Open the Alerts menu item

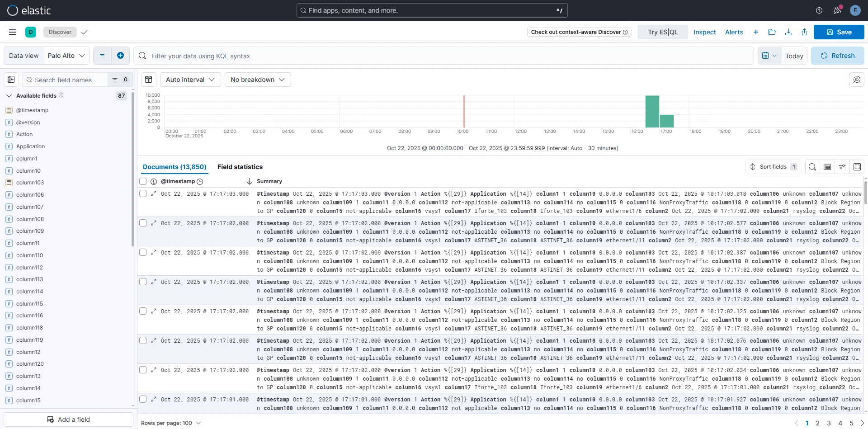[734, 32]
